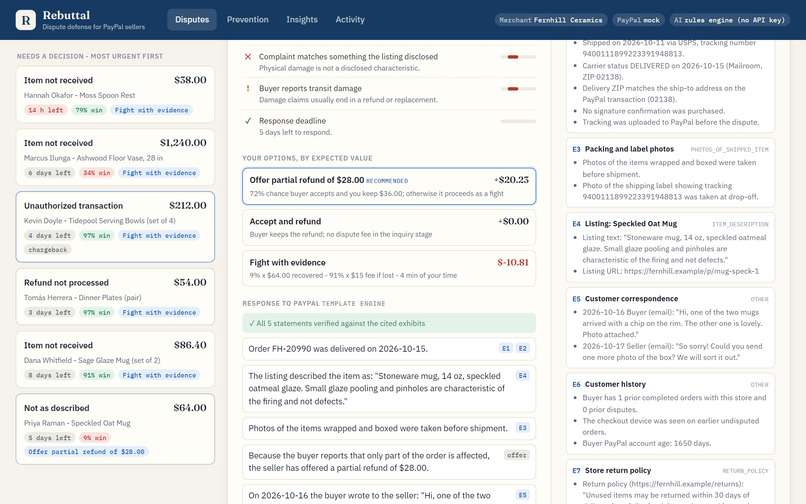Click the score bar for Response deadline
This screenshot has width=806, height=504.
[518, 121]
